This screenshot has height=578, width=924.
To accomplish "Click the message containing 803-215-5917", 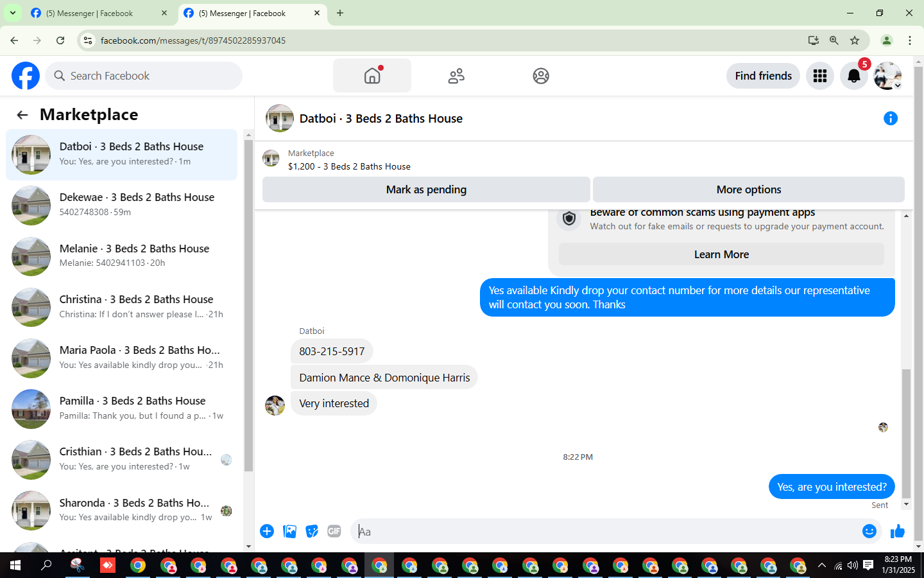I will [332, 351].
